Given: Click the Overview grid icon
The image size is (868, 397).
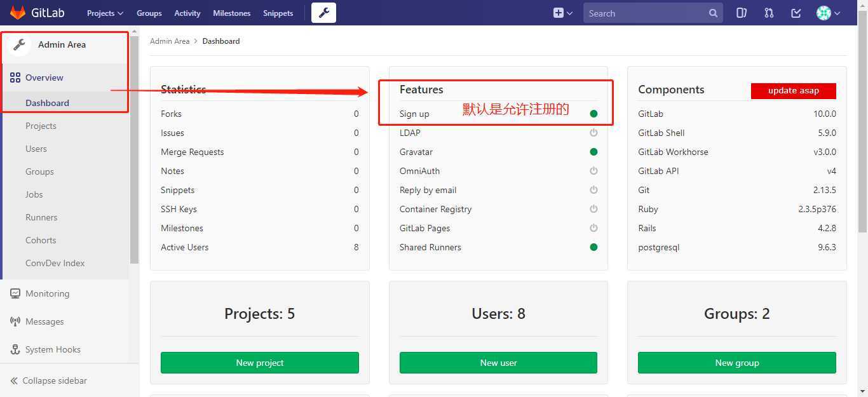Looking at the screenshot, I should (x=15, y=77).
